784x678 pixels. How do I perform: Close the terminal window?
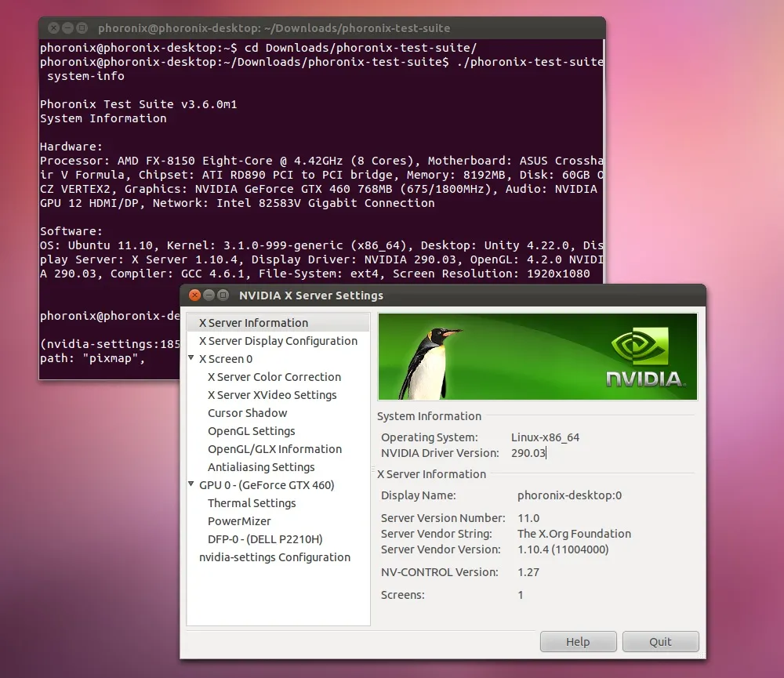pos(54,28)
